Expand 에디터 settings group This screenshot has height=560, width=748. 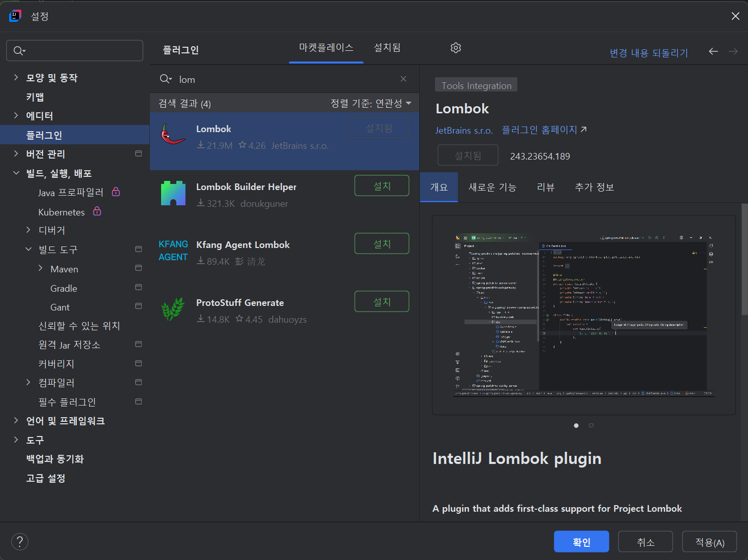coord(16,115)
